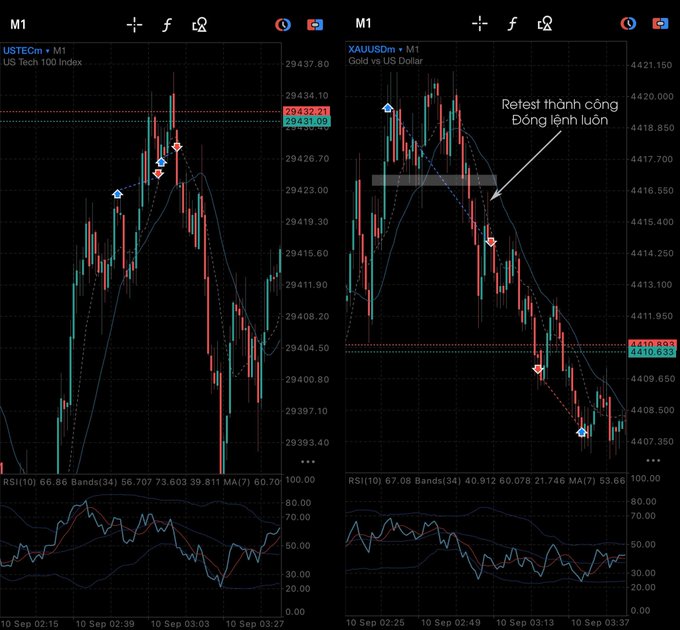Open indicators (f) menu above USTECm chart
This screenshot has width=680, height=630.
pos(167,25)
